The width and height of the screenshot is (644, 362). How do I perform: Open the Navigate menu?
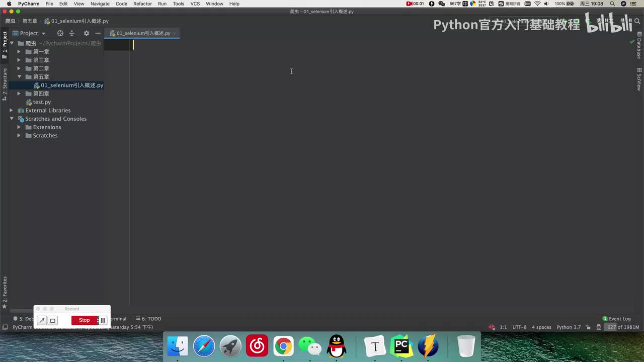[x=100, y=4]
